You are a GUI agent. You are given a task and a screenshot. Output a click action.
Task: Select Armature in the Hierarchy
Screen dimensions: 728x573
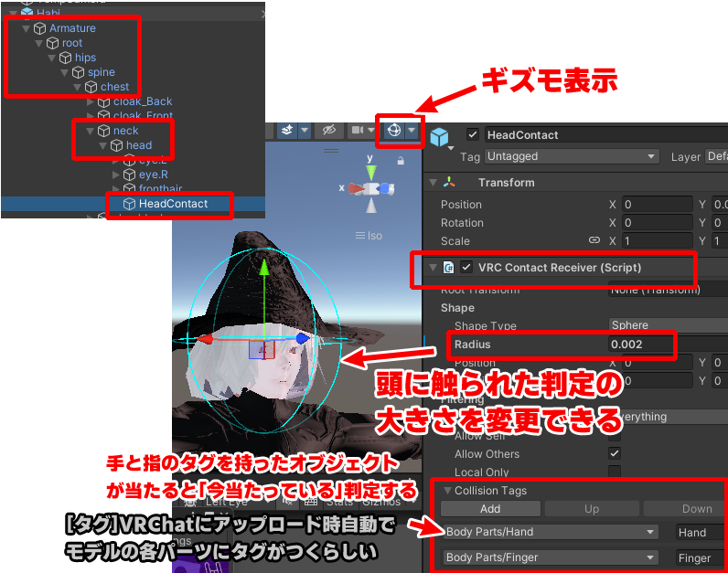coord(72,28)
